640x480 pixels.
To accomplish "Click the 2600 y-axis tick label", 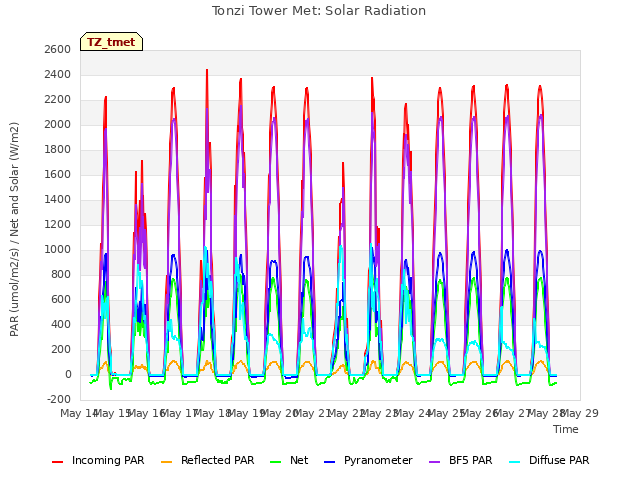I will pos(58,50).
